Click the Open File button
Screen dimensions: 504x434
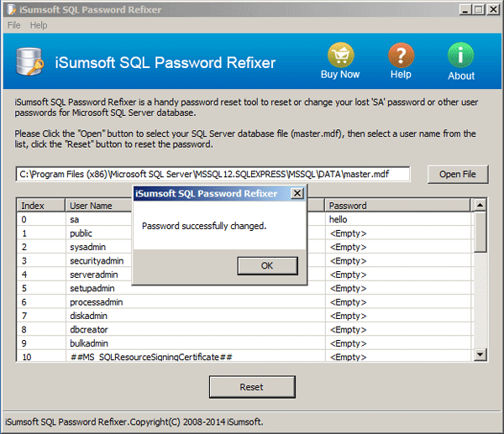pos(458,174)
